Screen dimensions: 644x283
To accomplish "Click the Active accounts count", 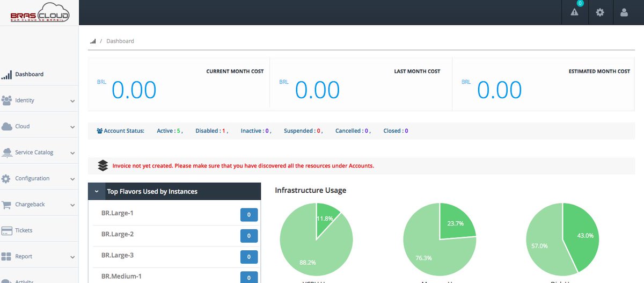I will click(x=179, y=130).
